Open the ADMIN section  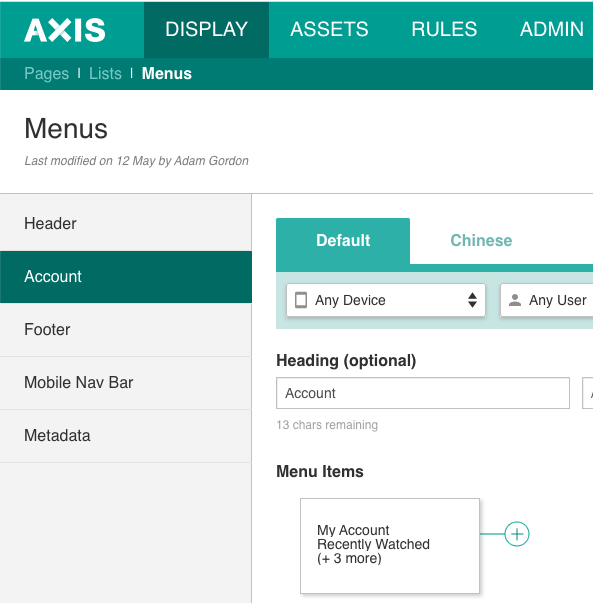pyautogui.click(x=551, y=29)
